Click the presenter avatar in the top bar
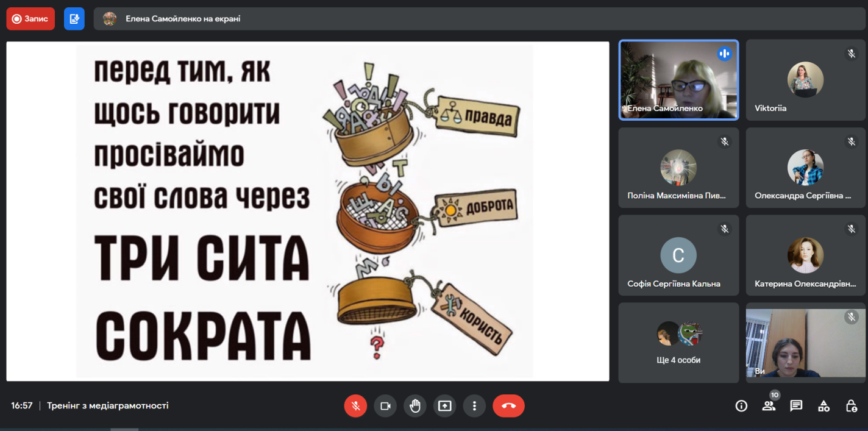The height and width of the screenshot is (431, 868). point(110,19)
